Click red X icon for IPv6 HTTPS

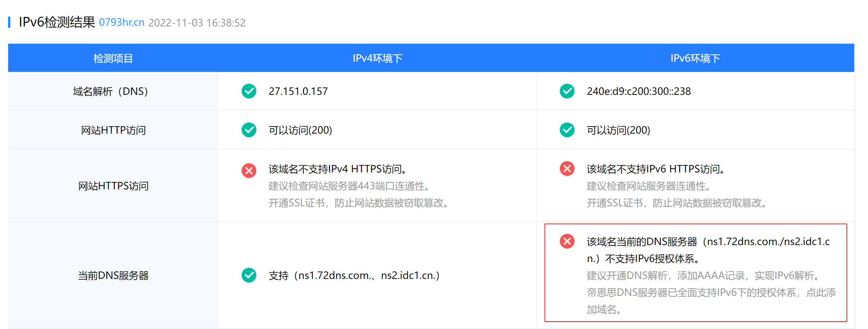click(x=567, y=169)
